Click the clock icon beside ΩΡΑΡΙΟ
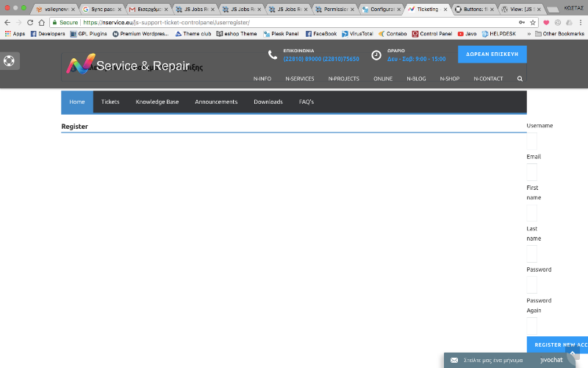The width and height of the screenshot is (588, 368). 376,55
